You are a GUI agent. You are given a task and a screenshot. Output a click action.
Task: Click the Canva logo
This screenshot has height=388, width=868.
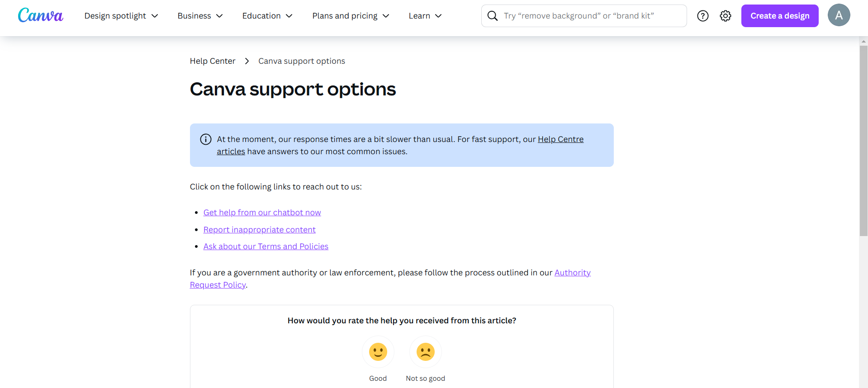(41, 16)
